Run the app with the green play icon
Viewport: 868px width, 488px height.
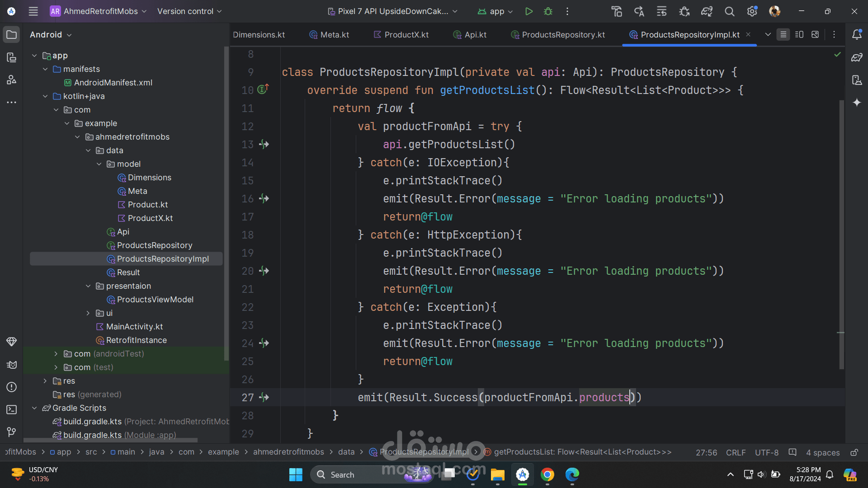click(x=528, y=11)
